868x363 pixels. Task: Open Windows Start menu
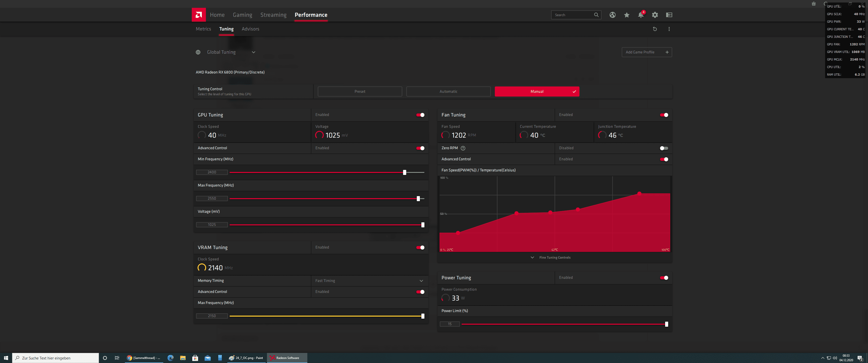coord(6,358)
